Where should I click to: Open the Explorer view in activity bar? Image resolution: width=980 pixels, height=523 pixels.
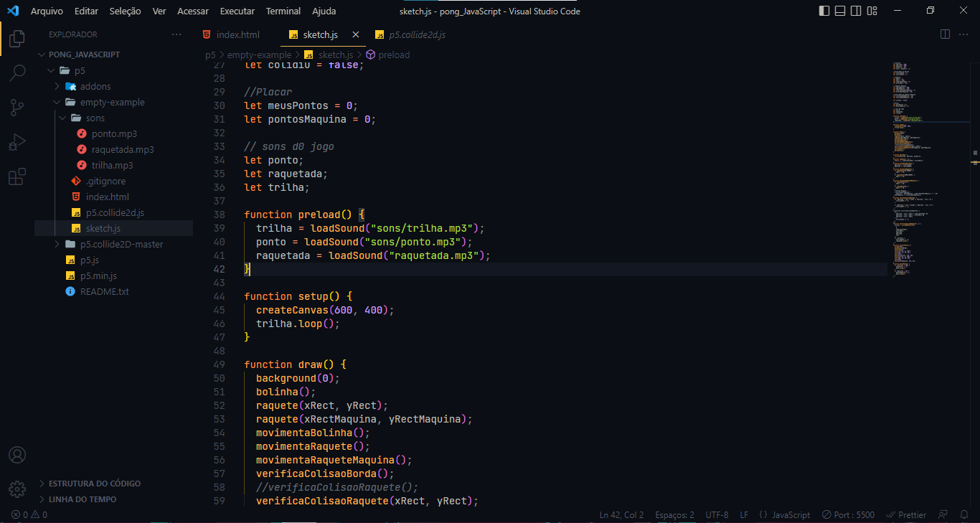pos(17,39)
